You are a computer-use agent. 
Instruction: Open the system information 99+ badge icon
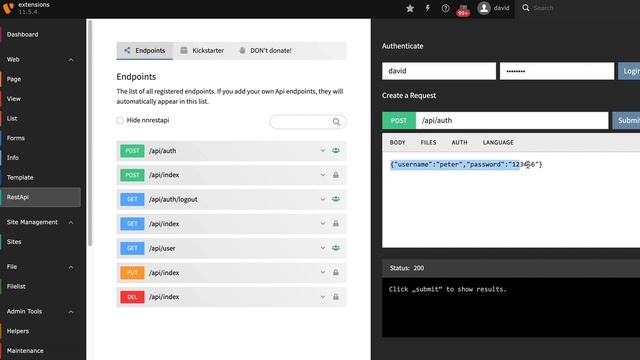463,10
